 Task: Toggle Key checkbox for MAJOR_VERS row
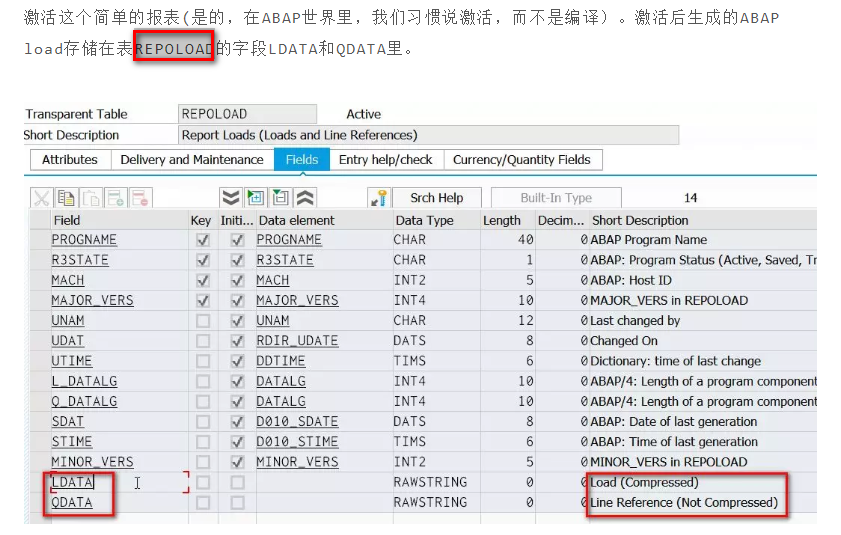(203, 301)
